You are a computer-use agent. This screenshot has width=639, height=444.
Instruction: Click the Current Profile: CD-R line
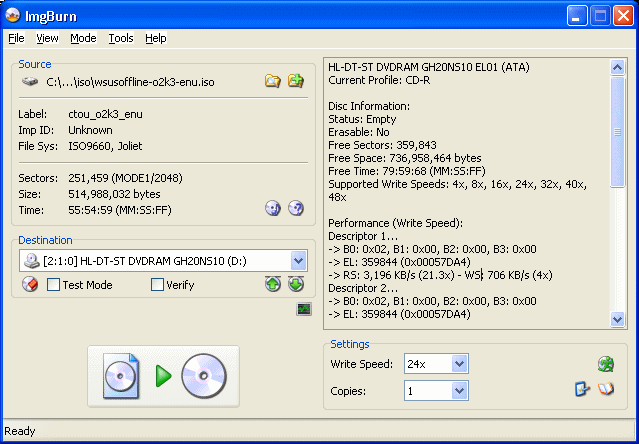379,80
